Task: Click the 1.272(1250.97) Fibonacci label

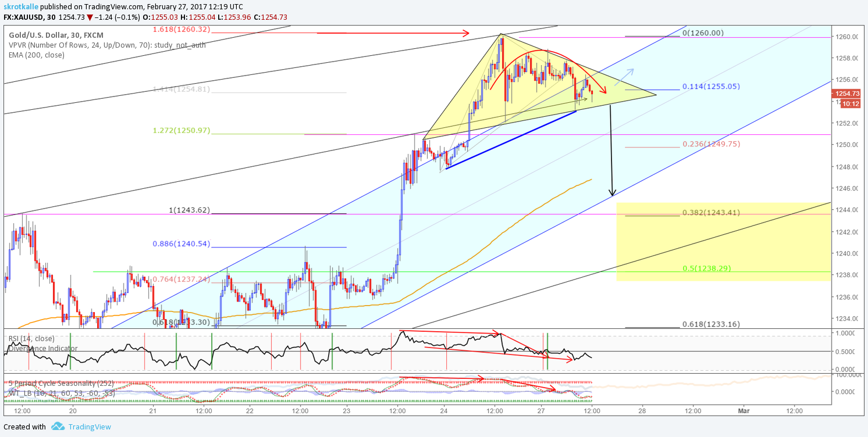Action: tap(181, 130)
